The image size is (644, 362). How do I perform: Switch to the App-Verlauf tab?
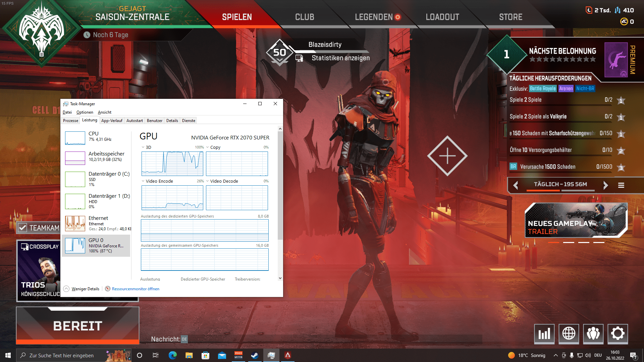[112, 121]
